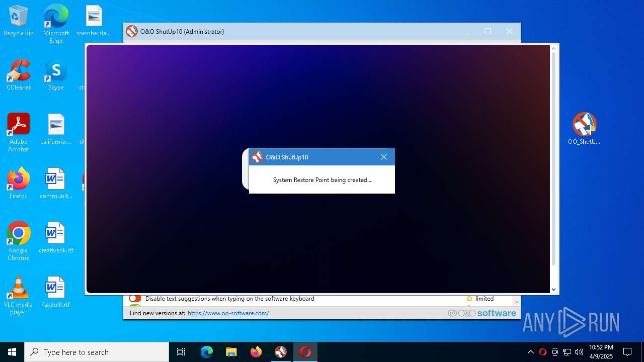Click 'Disable text suggestions when typing' setting text
Viewport: 644px width, 362px height.
[230, 299]
